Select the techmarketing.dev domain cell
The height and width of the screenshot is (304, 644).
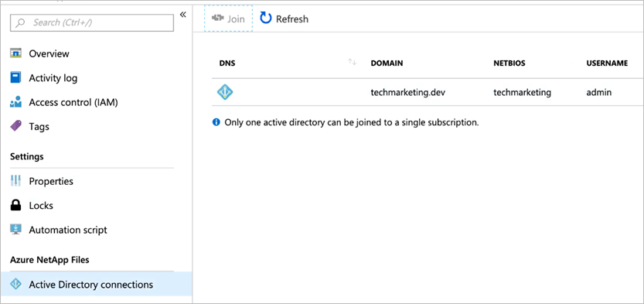tap(408, 92)
